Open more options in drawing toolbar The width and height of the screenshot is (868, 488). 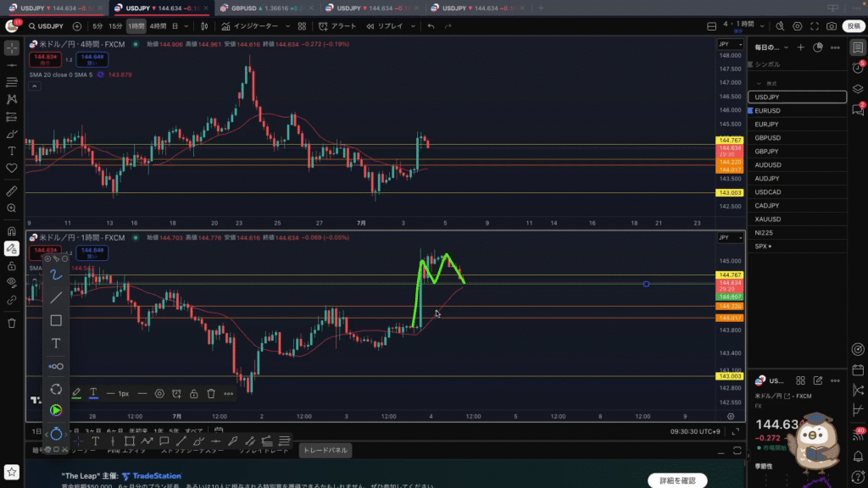coord(229,393)
